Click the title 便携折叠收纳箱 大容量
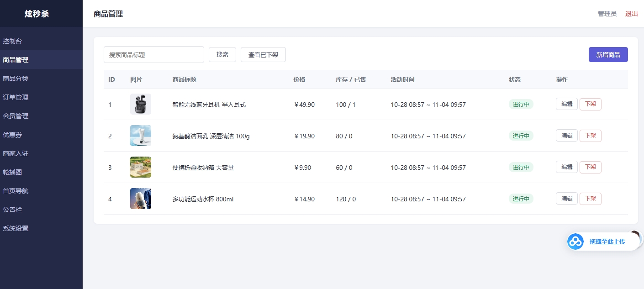Image resolution: width=644 pixels, height=289 pixels. 203,168
